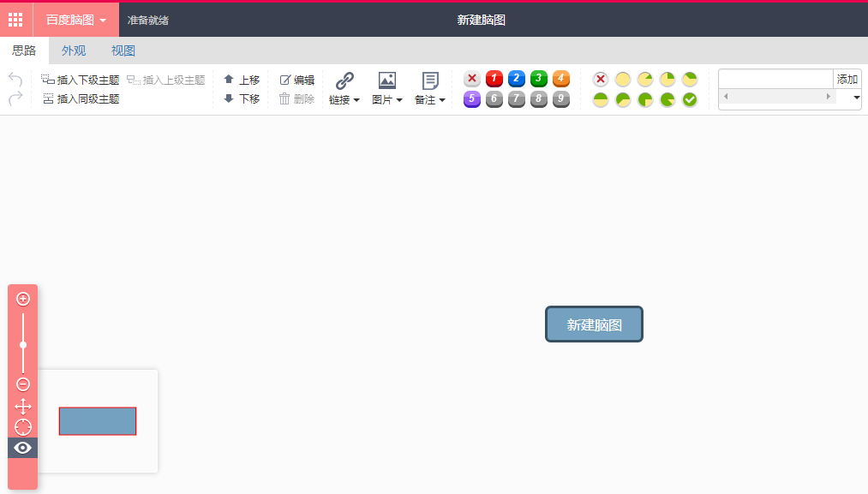This screenshot has width=868, height=494.
Task: Set priority 8 gray icon
Action: 539,99
